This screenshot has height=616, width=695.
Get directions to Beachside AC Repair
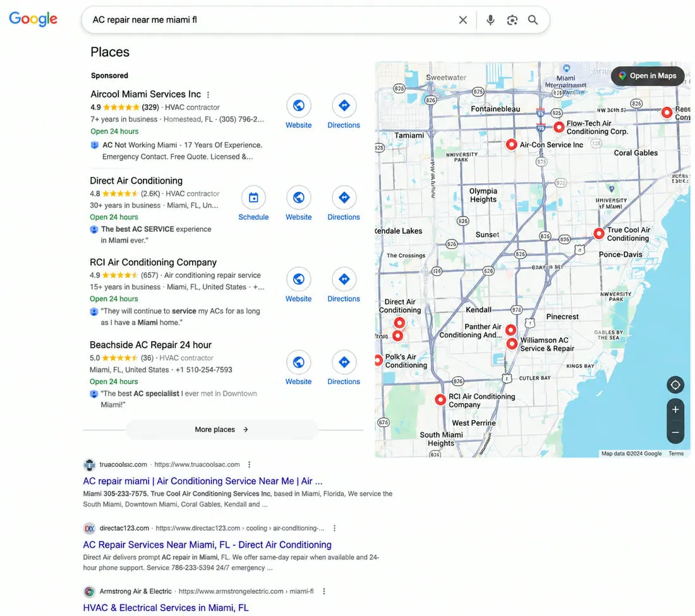coord(344,362)
